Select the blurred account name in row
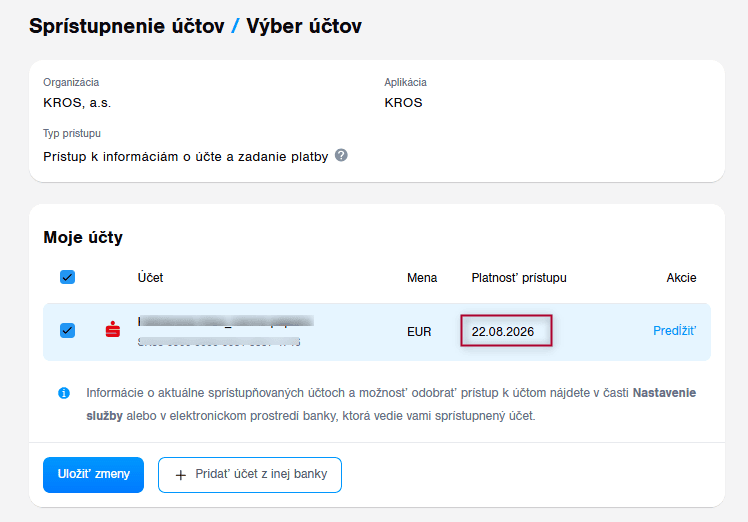Image resolution: width=748 pixels, height=522 pixels. [x=226, y=322]
